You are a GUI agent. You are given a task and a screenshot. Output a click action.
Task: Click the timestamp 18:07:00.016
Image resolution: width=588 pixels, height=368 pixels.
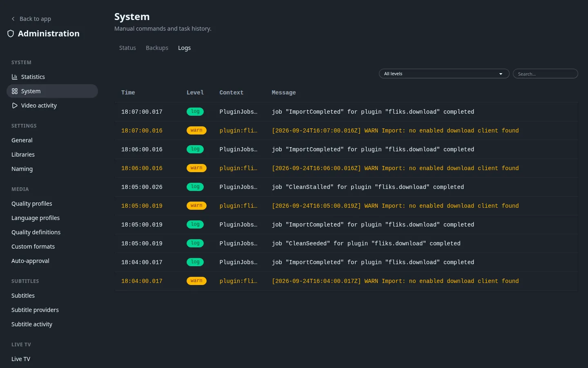click(x=142, y=130)
